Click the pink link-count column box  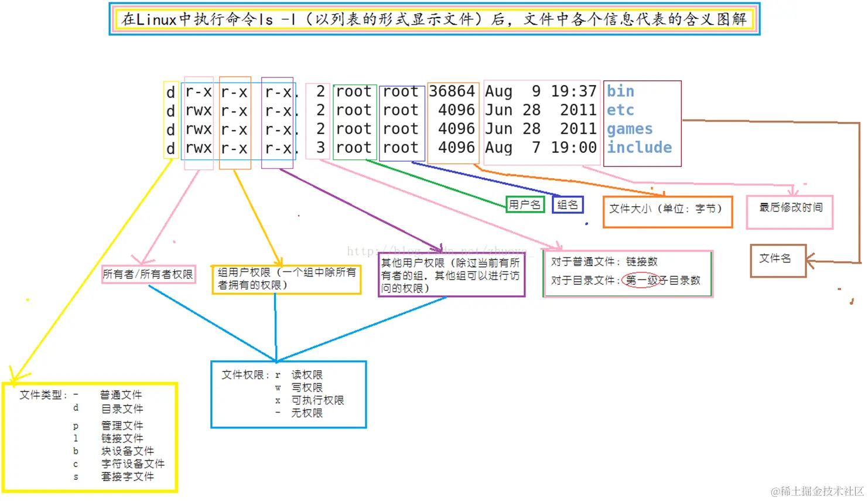tap(318, 120)
